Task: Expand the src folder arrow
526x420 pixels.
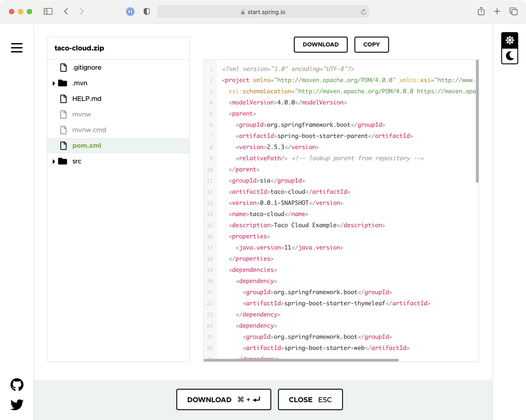Action: point(54,161)
